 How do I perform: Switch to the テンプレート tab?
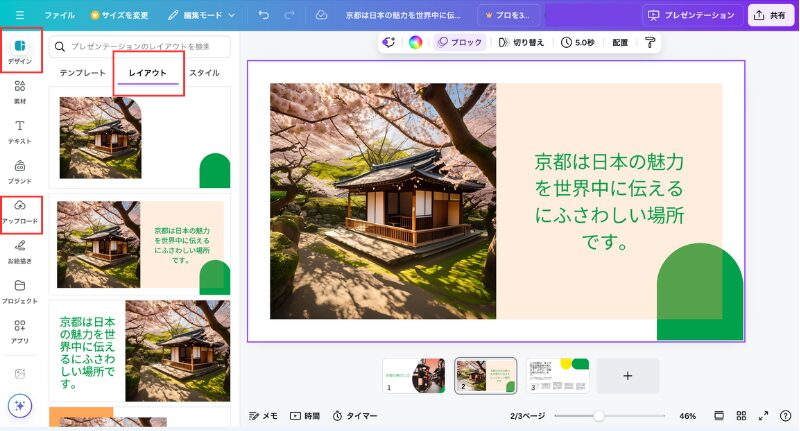pyautogui.click(x=83, y=73)
